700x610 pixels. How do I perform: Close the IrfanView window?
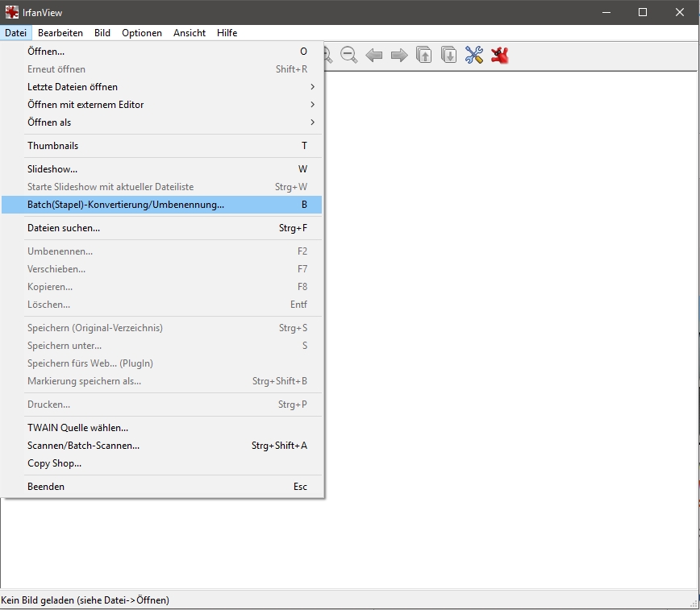point(680,12)
